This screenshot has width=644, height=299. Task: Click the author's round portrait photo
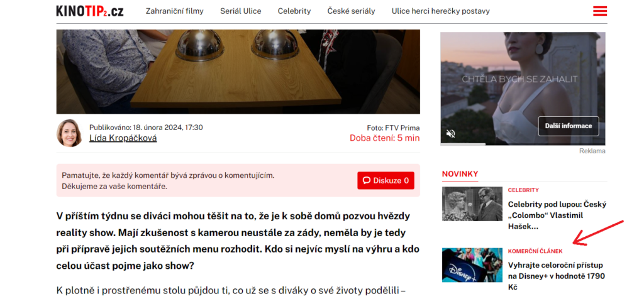coord(69,133)
